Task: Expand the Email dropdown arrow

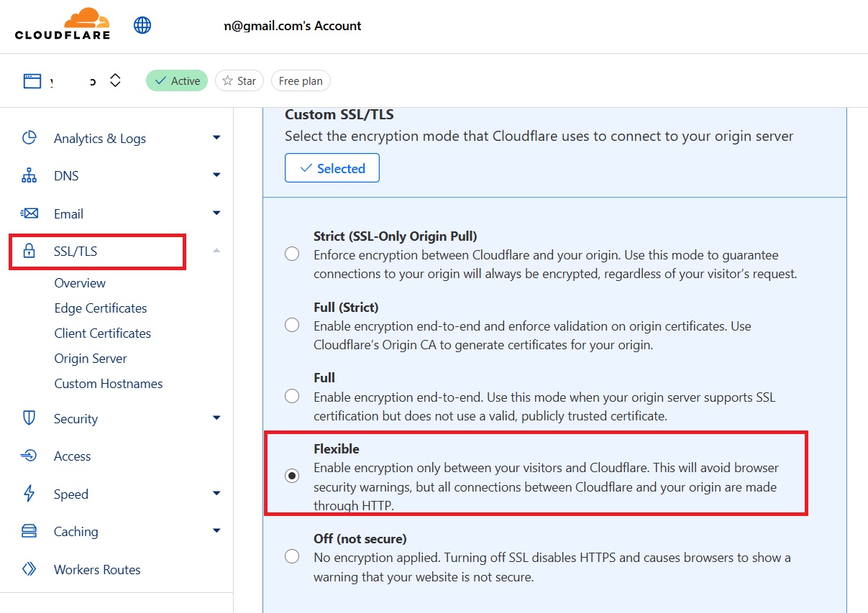Action: pos(216,213)
